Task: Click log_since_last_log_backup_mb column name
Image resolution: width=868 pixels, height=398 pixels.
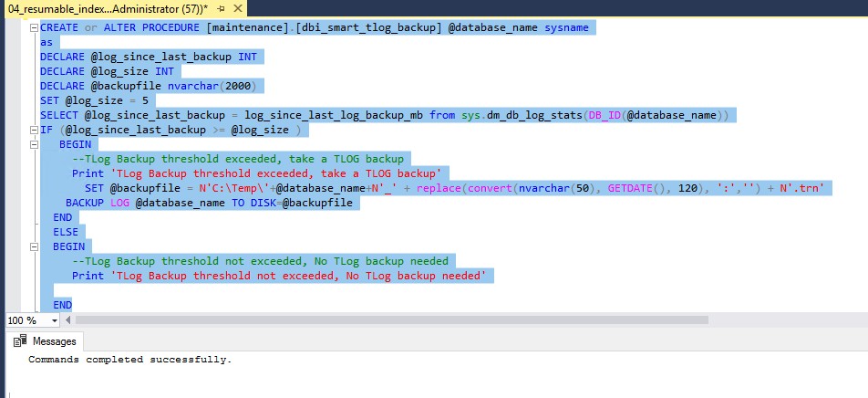Action: click(x=334, y=115)
